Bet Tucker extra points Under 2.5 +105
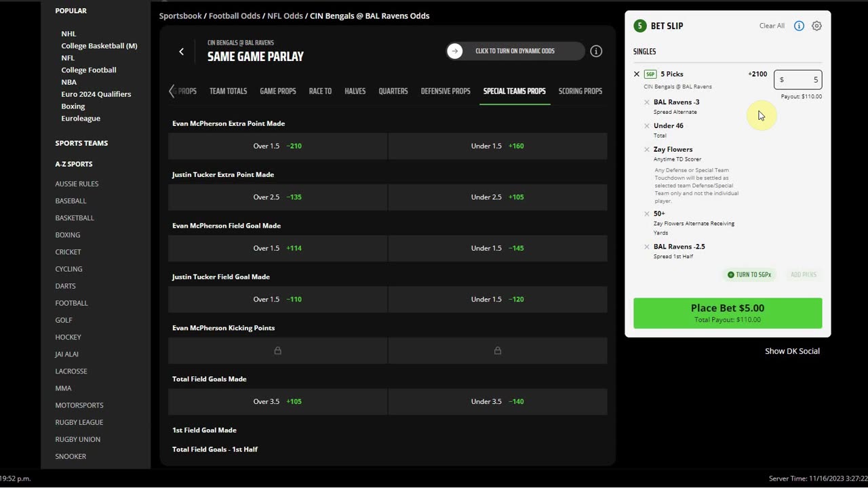The image size is (868, 488). click(x=498, y=197)
